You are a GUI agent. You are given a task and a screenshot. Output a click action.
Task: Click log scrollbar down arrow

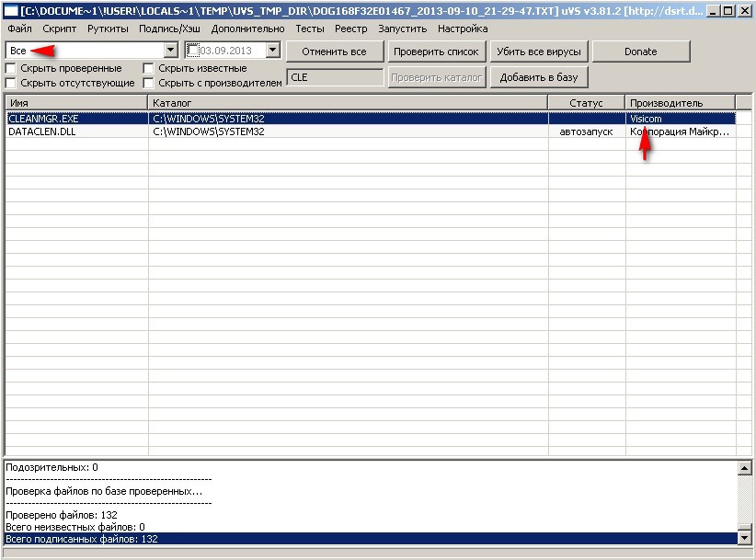[744, 538]
